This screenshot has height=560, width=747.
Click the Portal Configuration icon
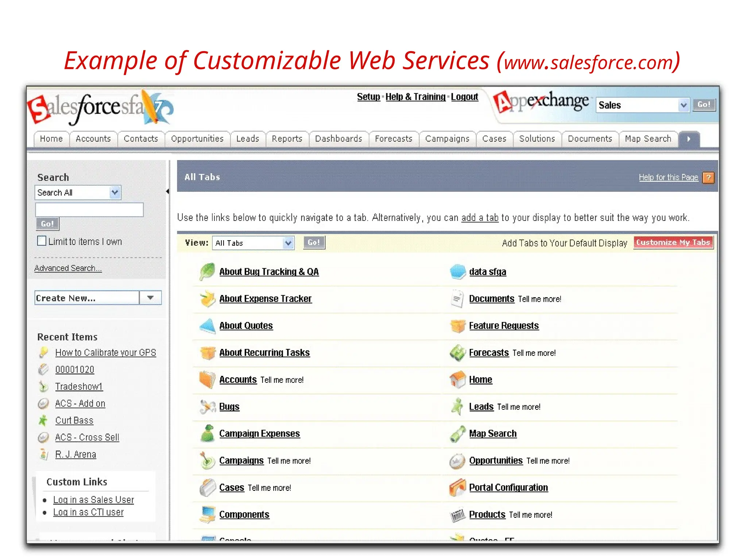point(458,488)
